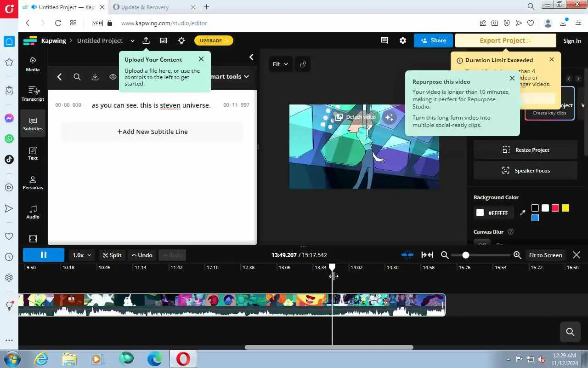Select the yellow background color swatch
This screenshot has height=368, width=588.
click(x=565, y=208)
